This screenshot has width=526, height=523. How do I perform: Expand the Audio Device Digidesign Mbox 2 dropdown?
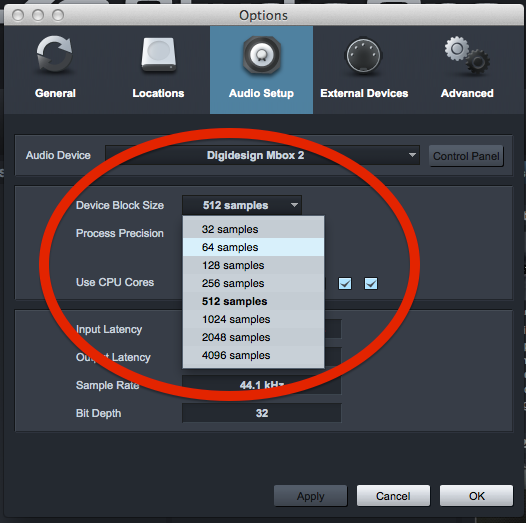click(262, 155)
